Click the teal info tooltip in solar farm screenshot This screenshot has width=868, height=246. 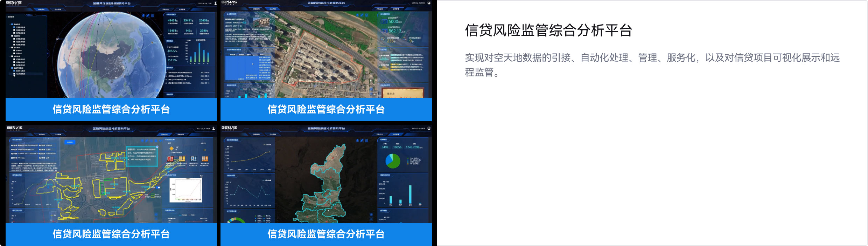(x=142, y=157)
